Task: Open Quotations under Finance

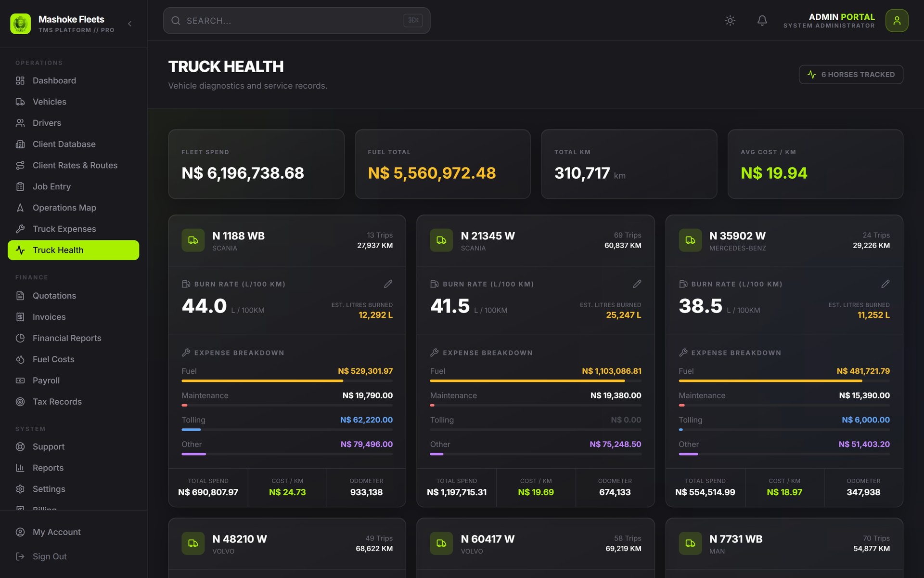Action: 74,296
